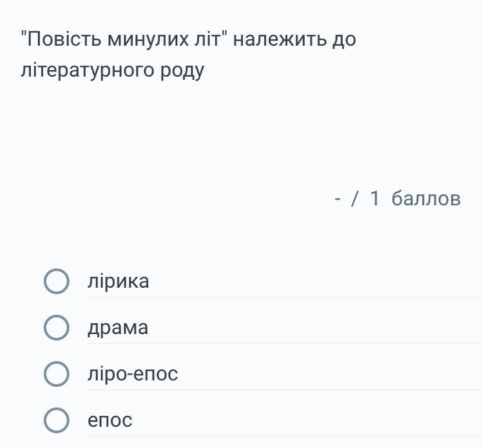Choose the драма radio button
This screenshot has width=482, height=448.
tap(56, 328)
